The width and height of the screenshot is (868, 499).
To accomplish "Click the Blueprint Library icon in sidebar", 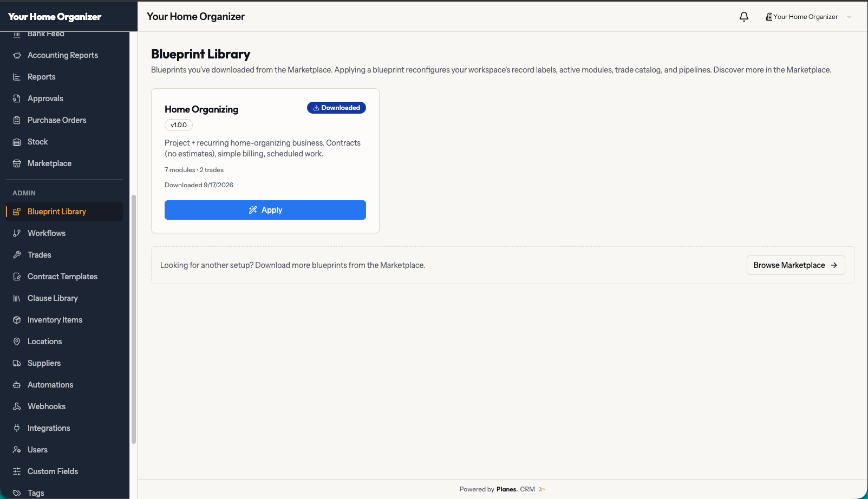I will (17, 212).
